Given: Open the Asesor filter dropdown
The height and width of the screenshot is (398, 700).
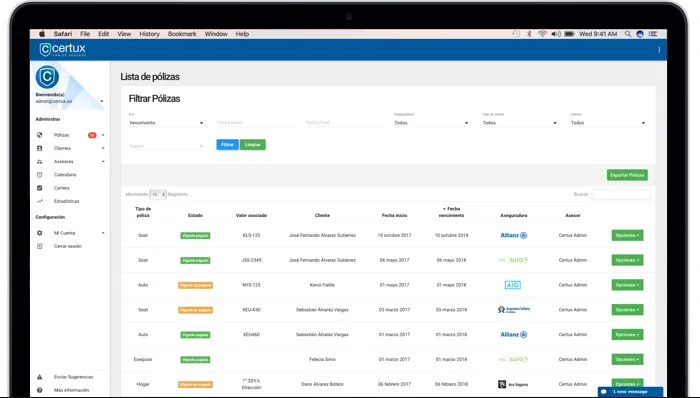Looking at the screenshot, I should [166, 146].
